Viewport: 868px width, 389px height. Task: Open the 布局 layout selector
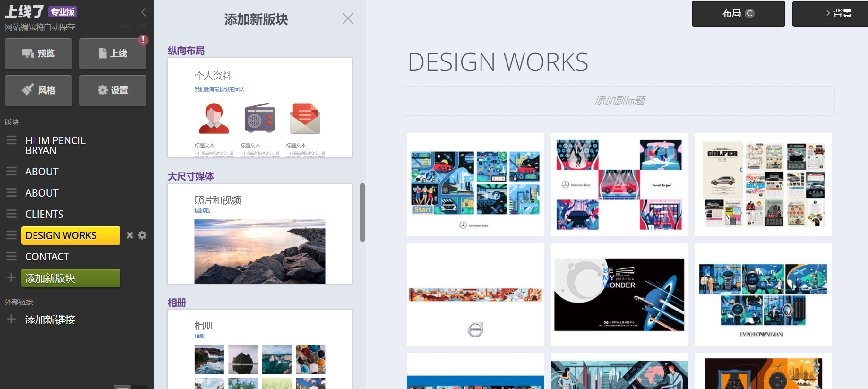tap(738, 14)
